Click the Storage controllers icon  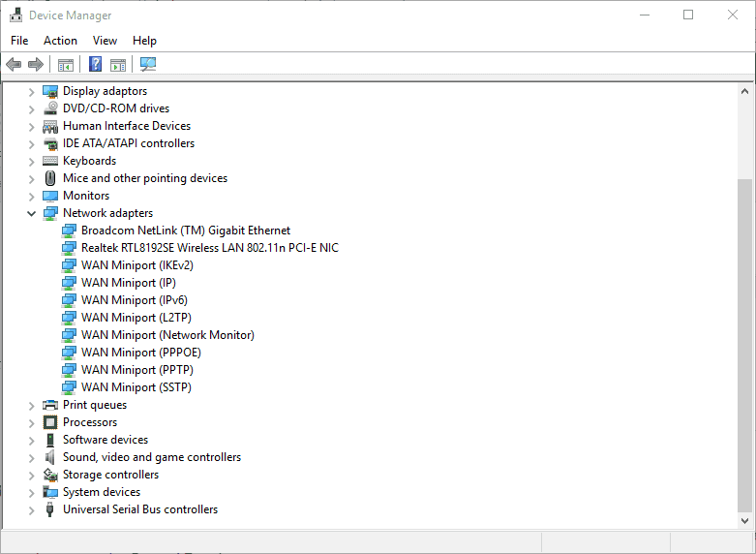(50, 475)
